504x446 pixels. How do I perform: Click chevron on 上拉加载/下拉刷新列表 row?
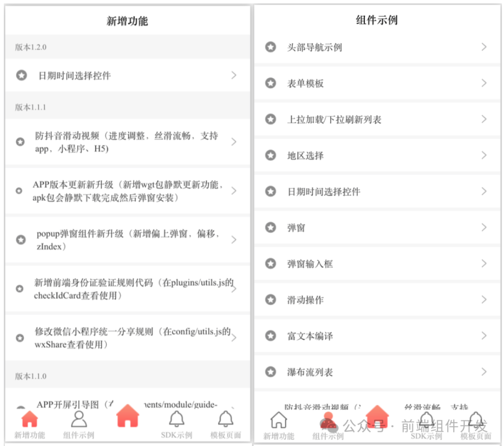(x=484, y=119)
